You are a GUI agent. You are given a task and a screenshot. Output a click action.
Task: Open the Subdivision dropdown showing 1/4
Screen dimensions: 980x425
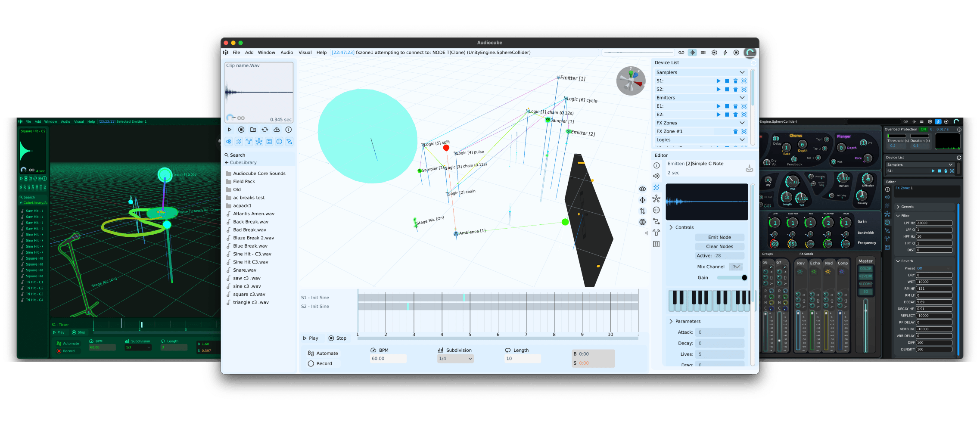coord(455,358)
